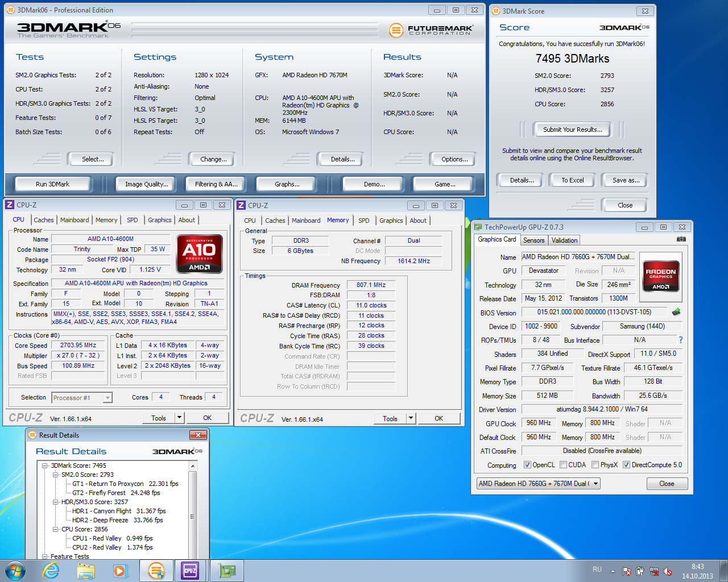Click the GPU-Z screenshot camera icon

tap(681, 239)
